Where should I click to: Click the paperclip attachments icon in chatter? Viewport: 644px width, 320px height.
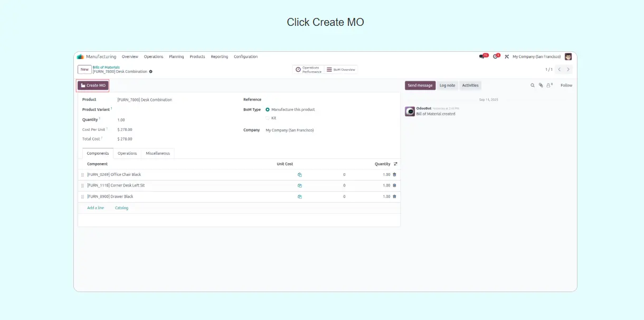pos(541,85)
